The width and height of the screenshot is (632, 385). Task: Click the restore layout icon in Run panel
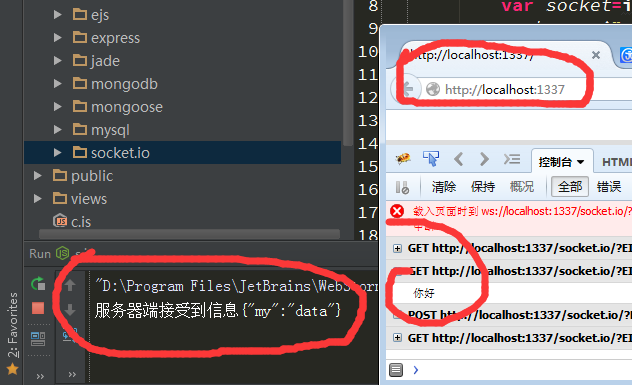38,339
